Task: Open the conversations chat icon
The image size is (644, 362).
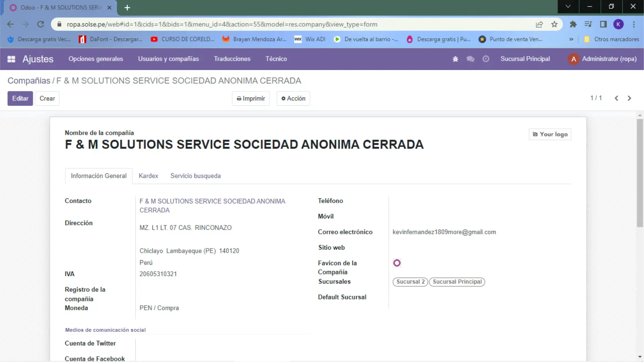Action: click(x=470, y=59)
